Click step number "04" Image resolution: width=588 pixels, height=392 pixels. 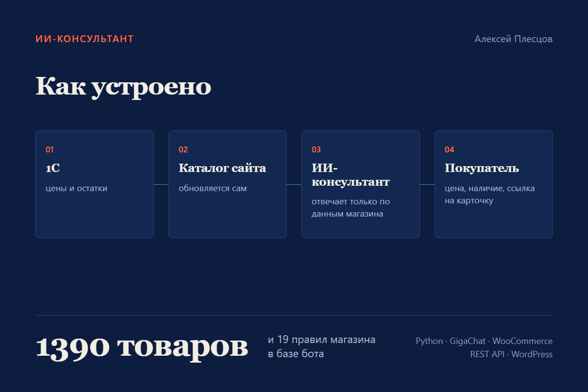[449, 149]
